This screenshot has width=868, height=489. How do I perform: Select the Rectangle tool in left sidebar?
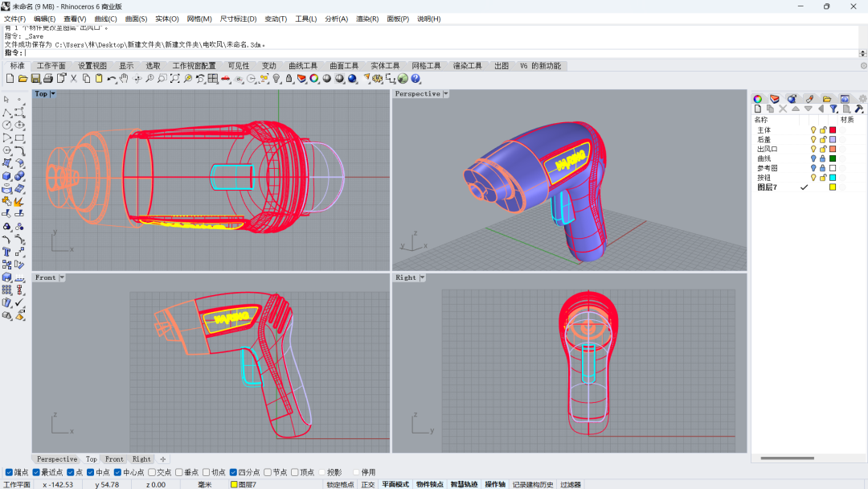point(19,138)
